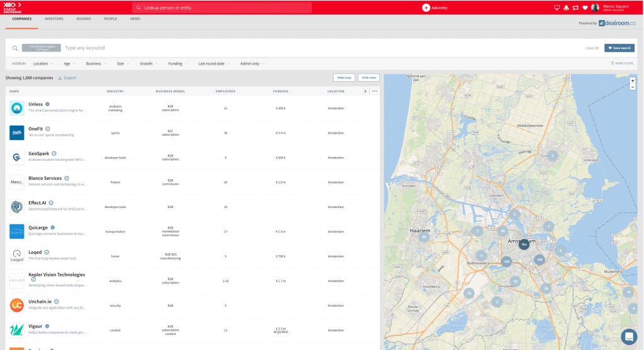Click the Add entity plus icon
The width and height of the screenshot is (644, 350).
(426, 8)
